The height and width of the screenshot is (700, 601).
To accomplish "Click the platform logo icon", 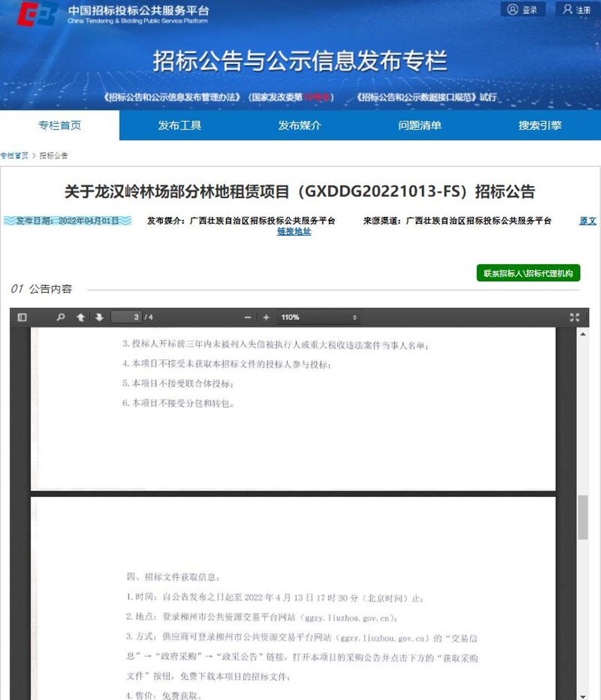I will 37,14.
